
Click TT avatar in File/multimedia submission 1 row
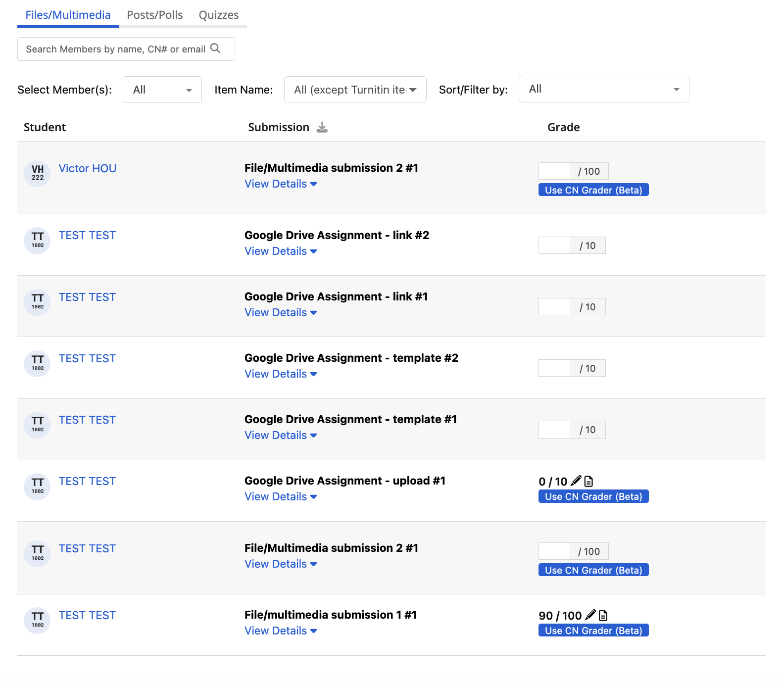[38, 621]
